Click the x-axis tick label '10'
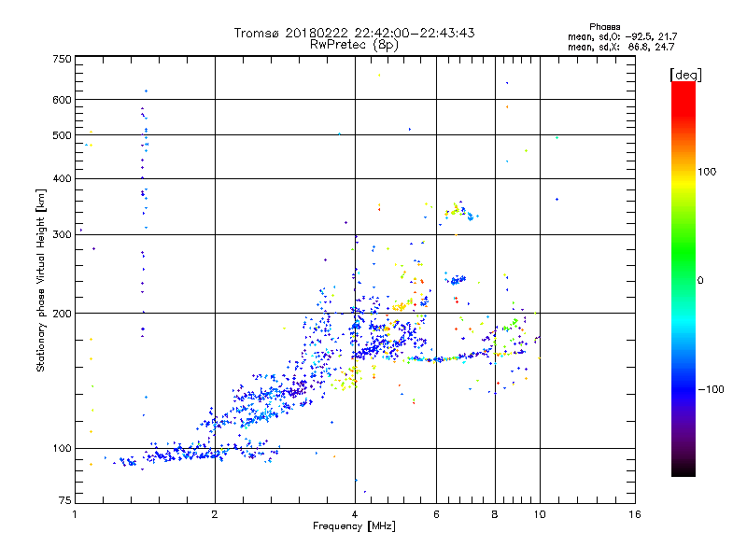 (x=540, y=514)
